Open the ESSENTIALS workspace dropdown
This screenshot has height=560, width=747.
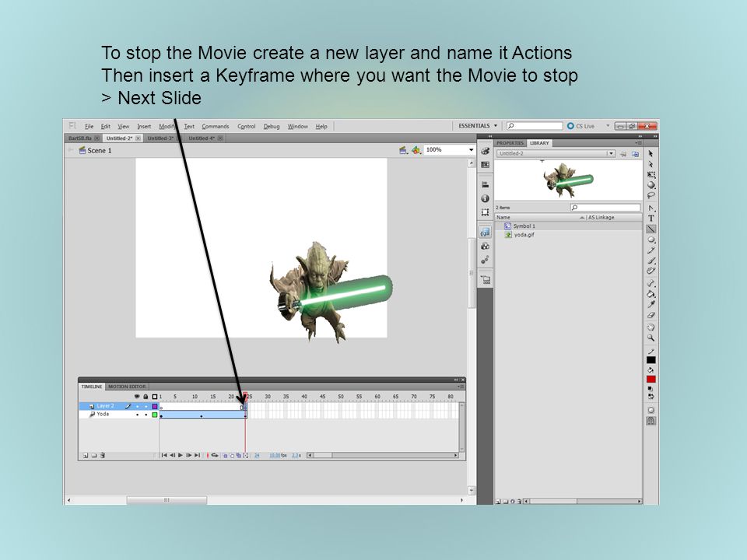pyautogui.click(x=478, y=126)
